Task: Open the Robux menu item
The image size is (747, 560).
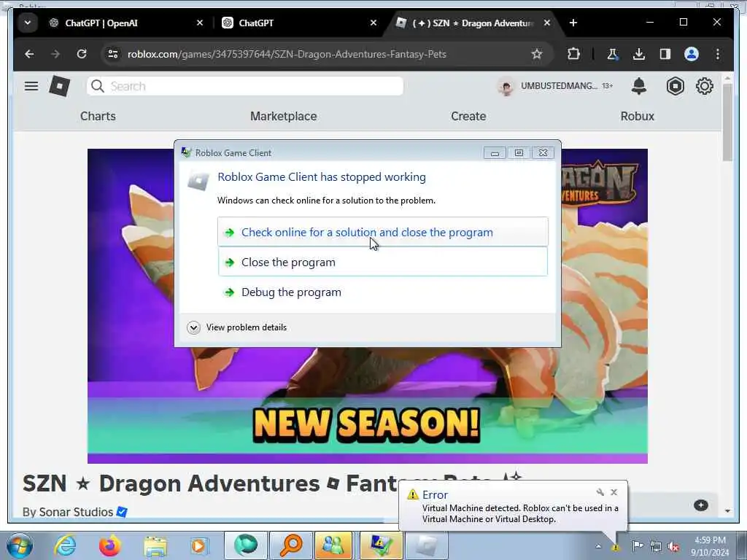Action: tap(637, 116)
